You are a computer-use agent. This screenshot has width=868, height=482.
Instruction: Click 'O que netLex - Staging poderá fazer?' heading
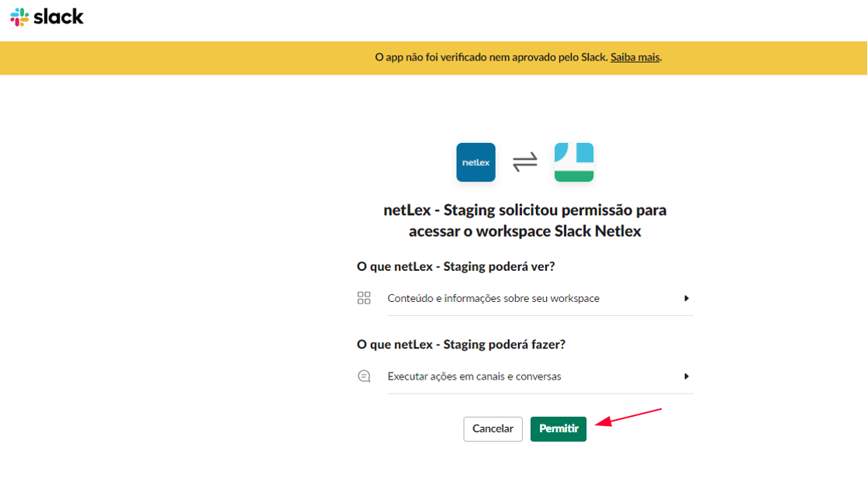coord(461,345)
